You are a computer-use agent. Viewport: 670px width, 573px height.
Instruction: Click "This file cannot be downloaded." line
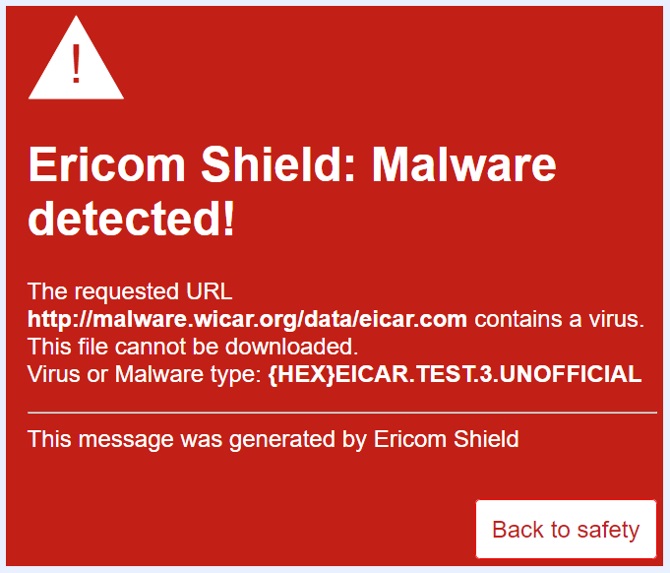[192, 347]
